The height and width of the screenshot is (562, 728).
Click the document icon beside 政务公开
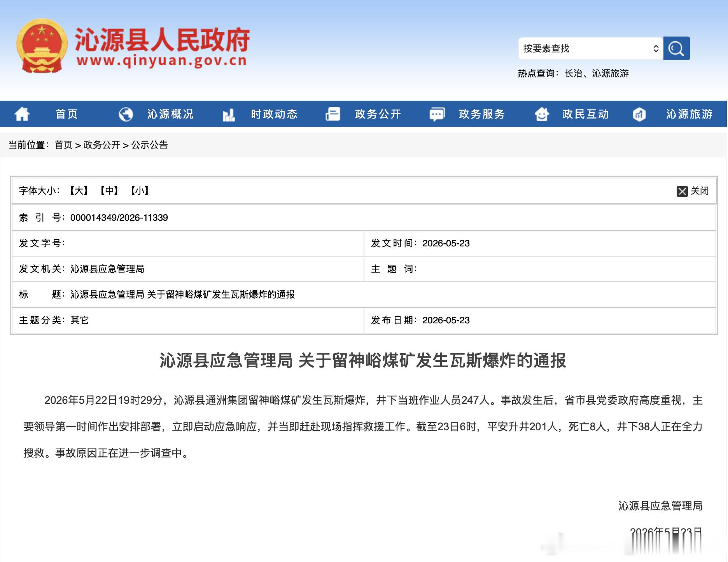333,114
